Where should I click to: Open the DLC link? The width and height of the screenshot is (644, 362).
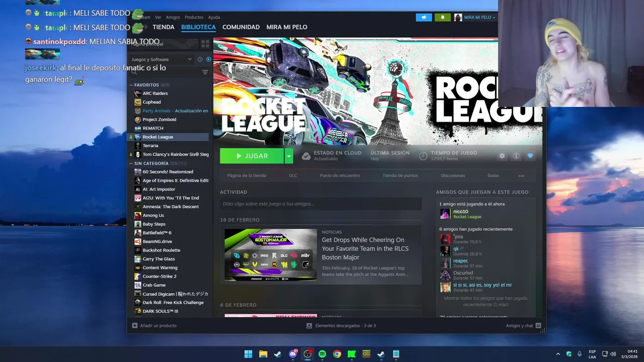tap(293, 175)
